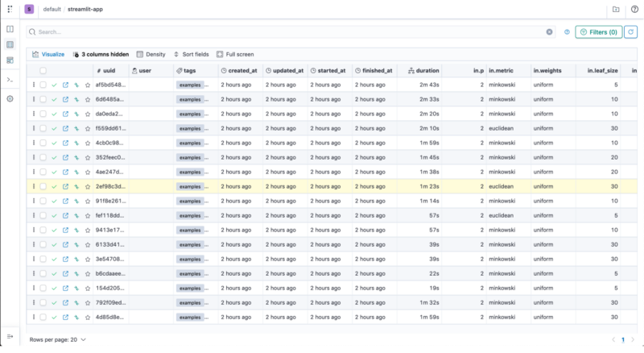
Task: Click euclidean metric in f559dd61 row
Action: tap(501, 128)
